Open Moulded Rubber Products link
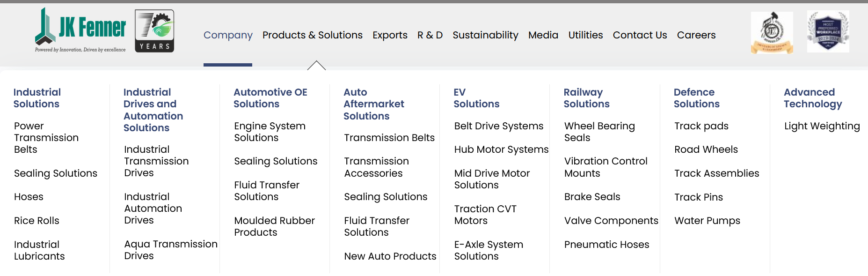Screen dimensions: 868x276 275,226
